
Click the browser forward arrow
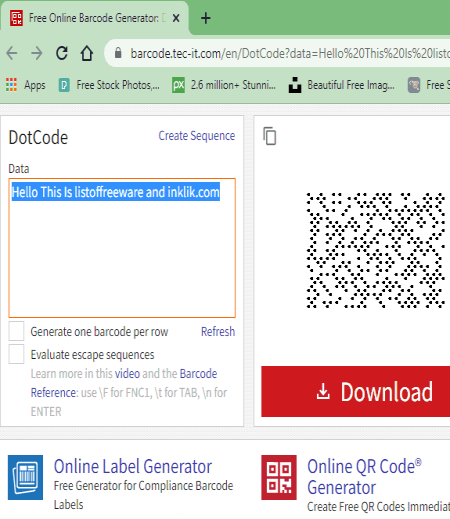[x=37, y=53]
